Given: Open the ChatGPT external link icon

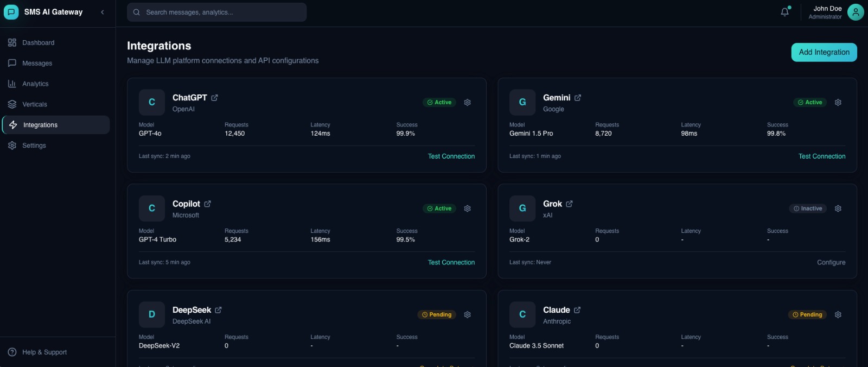Looking at the screenshot, I should click(x=215, y=98).
